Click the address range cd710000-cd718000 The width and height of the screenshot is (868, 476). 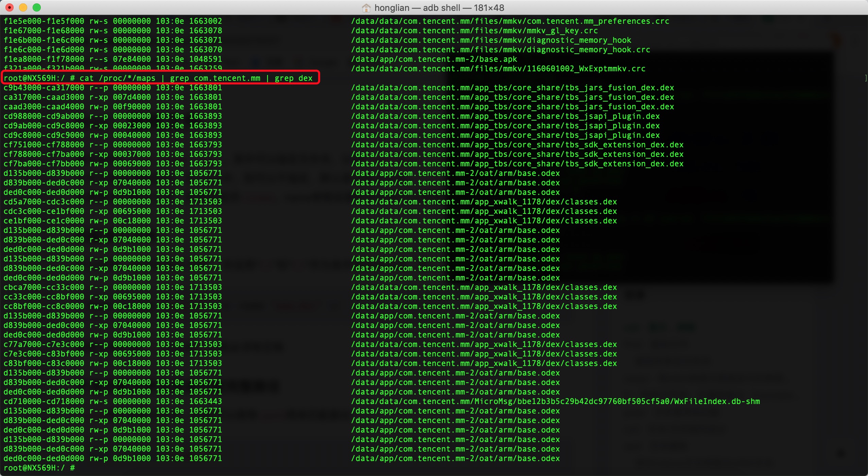click(44, 401)
